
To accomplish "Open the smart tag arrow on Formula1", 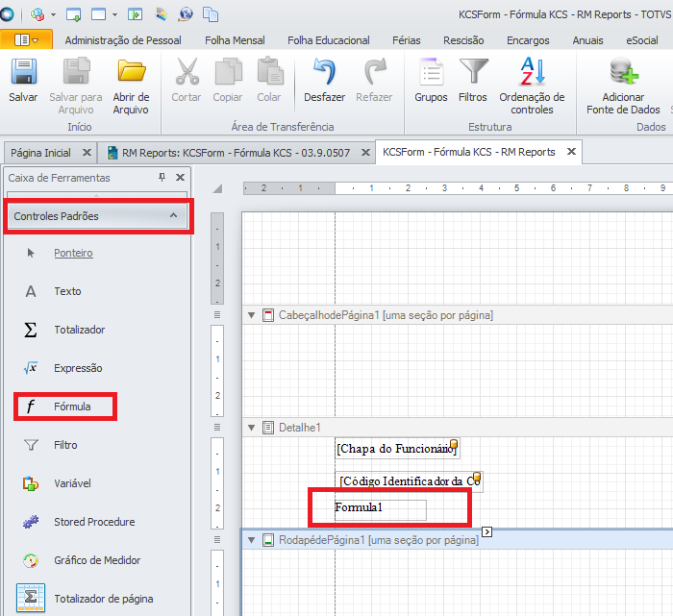I will 486,532.
